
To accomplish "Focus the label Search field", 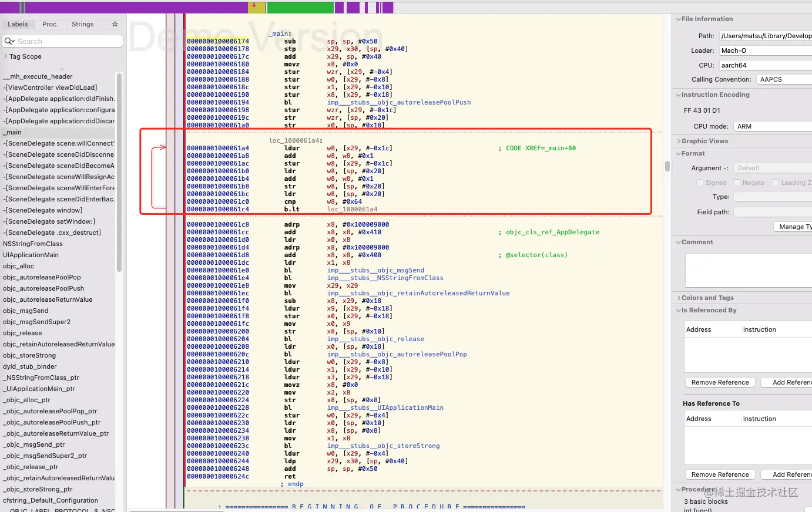I will pyautogui.click(x=62, y=41).
